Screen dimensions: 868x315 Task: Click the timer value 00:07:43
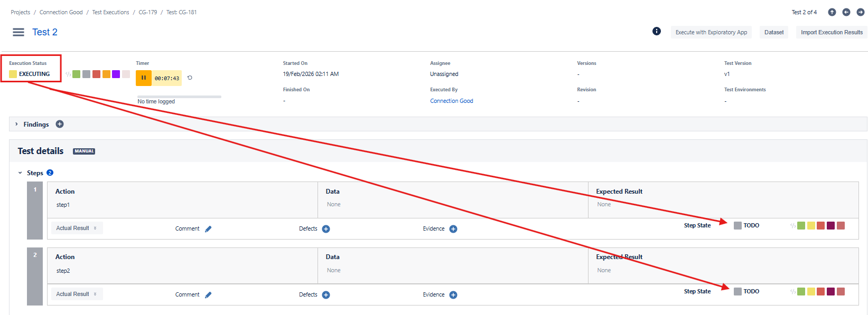[x=167, y=78]
